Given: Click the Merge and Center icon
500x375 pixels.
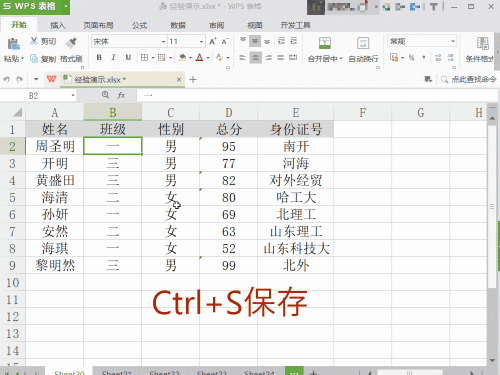Looking at the screenshot, I should (x=325, y=43).
